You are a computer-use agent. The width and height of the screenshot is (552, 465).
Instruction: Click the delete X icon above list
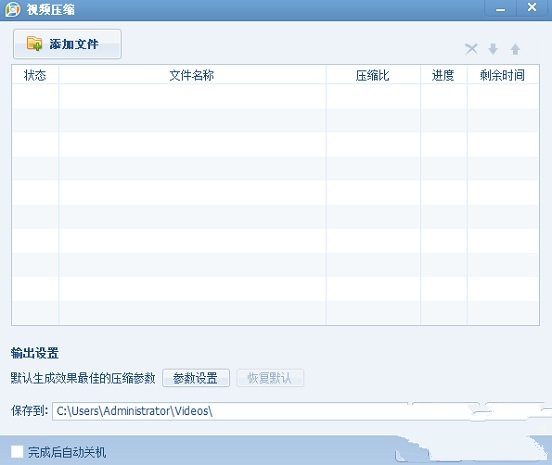click(471, 49)
